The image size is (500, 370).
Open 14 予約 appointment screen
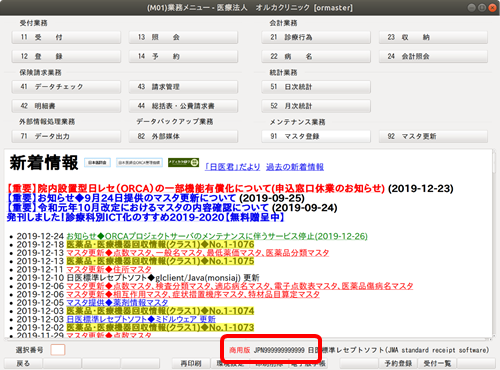pos(183,56)
